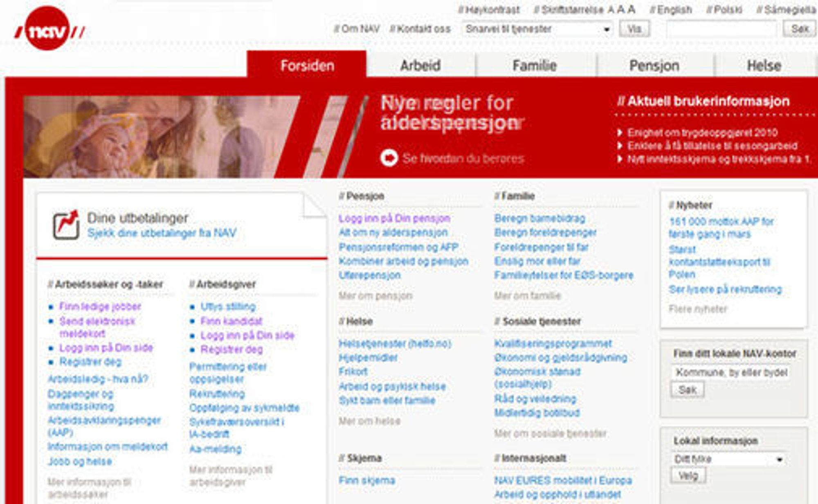Screen dimensions: 818x504
Task: Open the Helse tab
Action: pos(764,65)
